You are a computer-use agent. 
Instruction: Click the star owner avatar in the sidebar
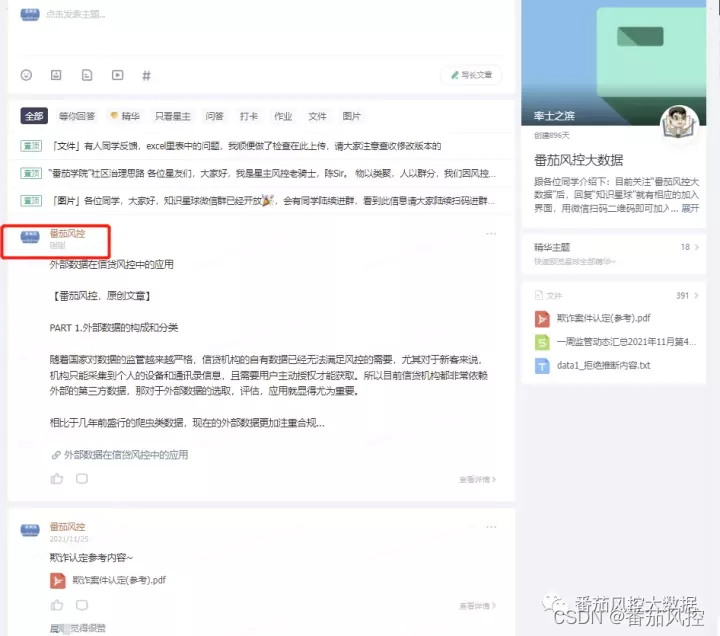[679, 123]
